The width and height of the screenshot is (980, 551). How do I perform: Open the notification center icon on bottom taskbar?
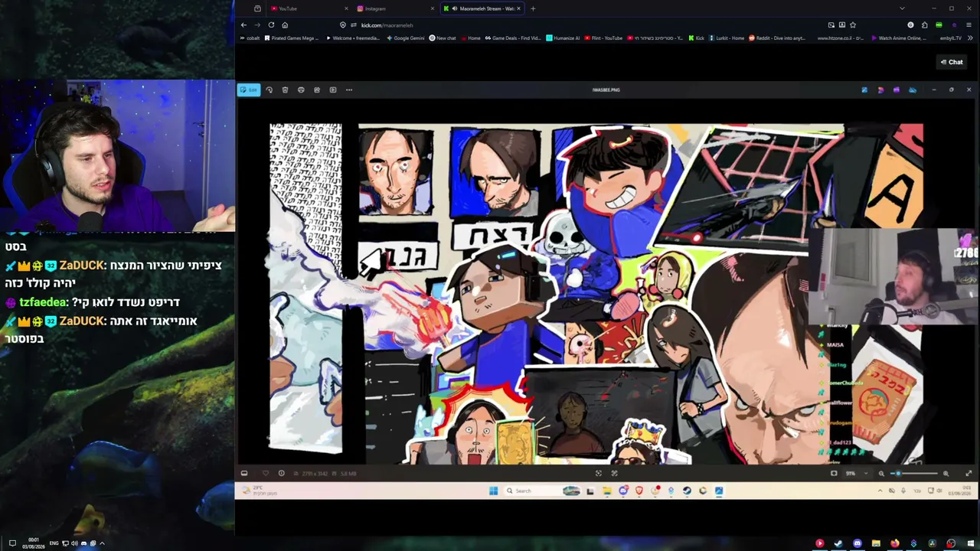click(x=12, y=543)
